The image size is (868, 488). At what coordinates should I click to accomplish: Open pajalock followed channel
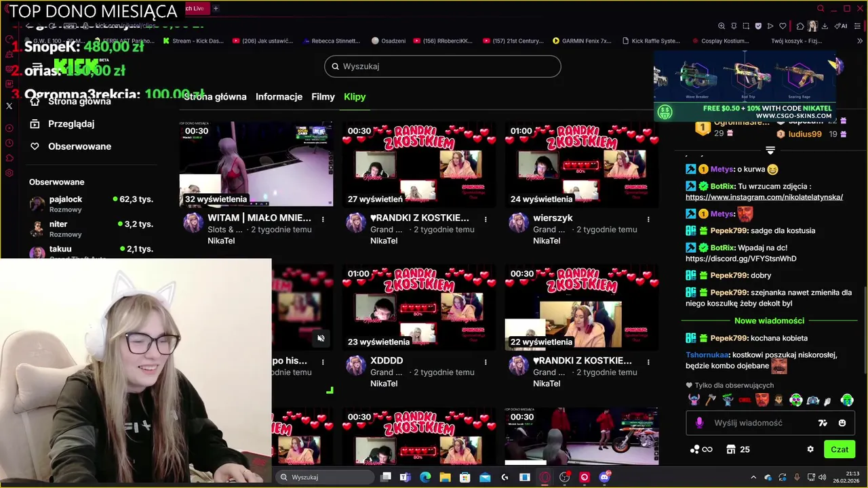coord(91,204)
